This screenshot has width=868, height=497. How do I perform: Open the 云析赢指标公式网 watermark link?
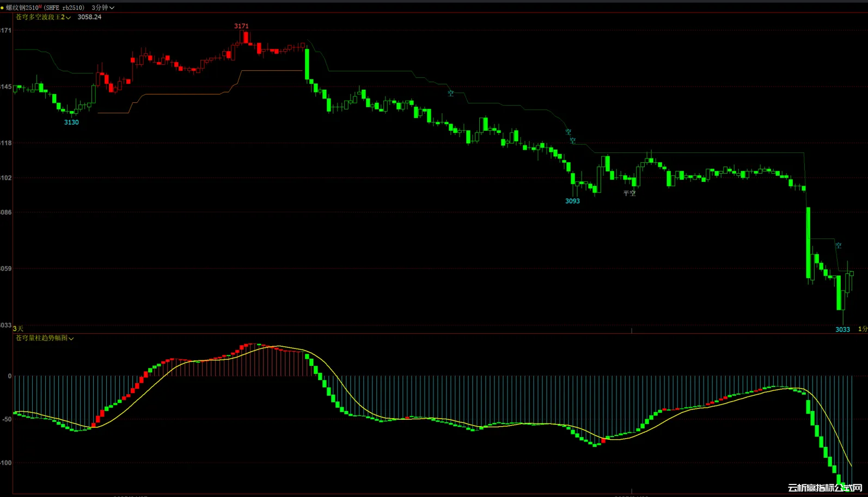pos(825,488)
